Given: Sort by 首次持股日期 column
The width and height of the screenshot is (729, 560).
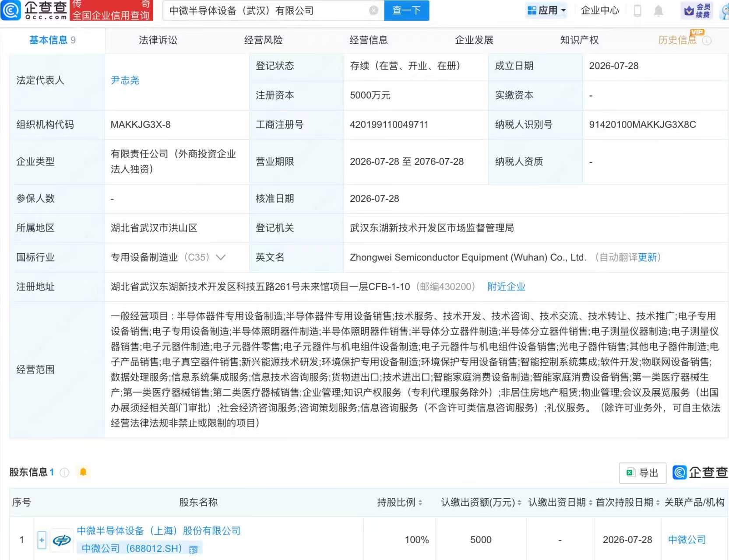Looking at the screenshot, I should point(658,503).
